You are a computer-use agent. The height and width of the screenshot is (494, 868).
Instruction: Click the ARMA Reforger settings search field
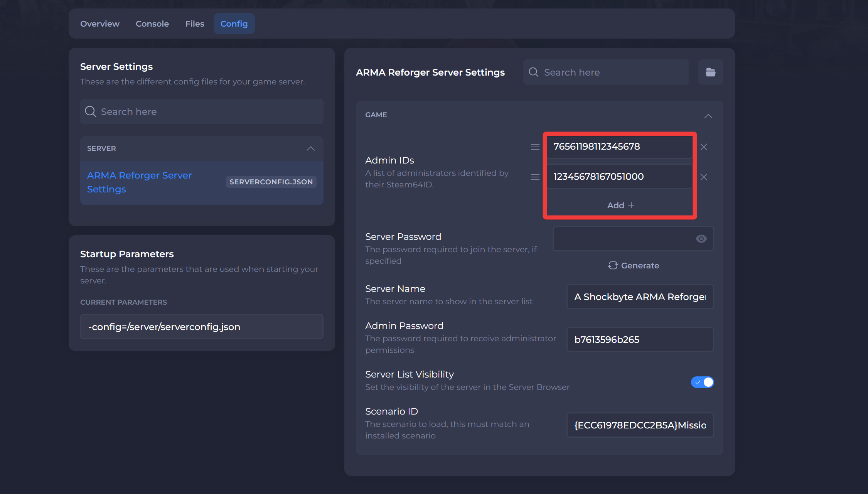coord(606,72)
